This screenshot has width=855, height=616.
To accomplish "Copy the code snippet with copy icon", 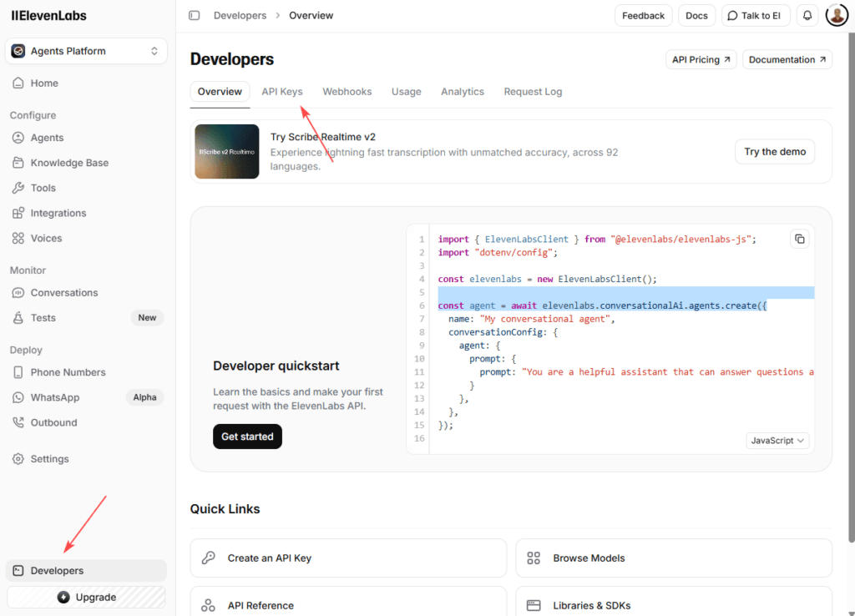I will 800,240.
